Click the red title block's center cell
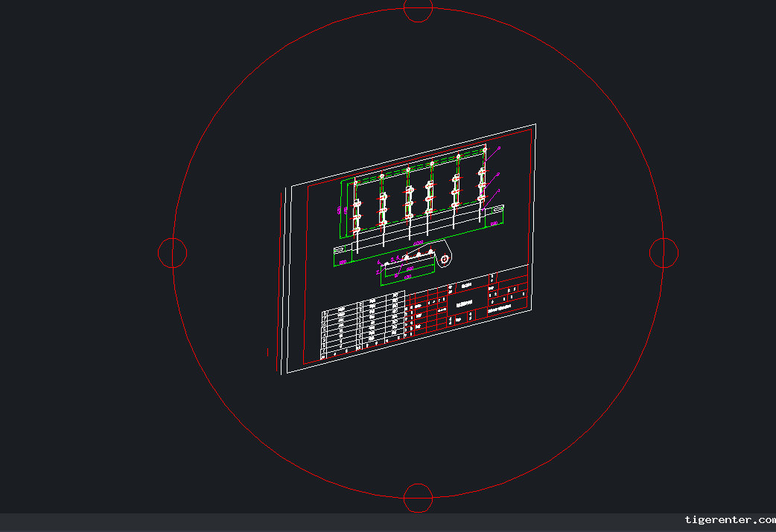776x532 pixels. (x=463, y=303)
